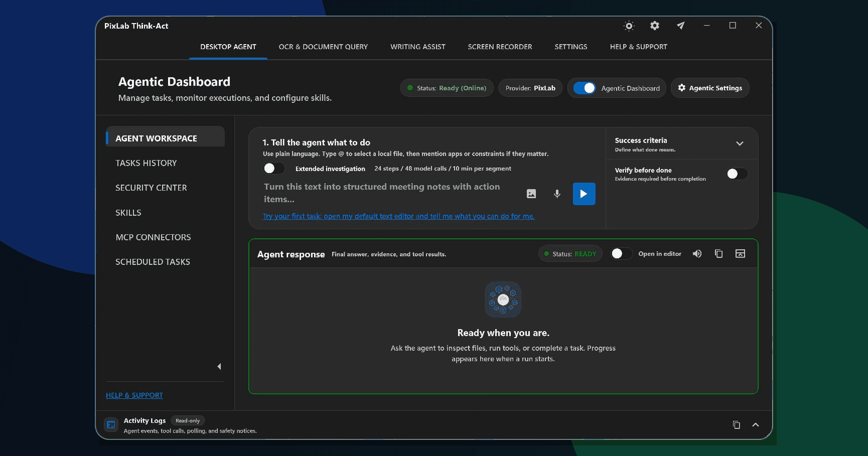
Task: Enable Extended investigation toggle
Action: tap(274, 169)
